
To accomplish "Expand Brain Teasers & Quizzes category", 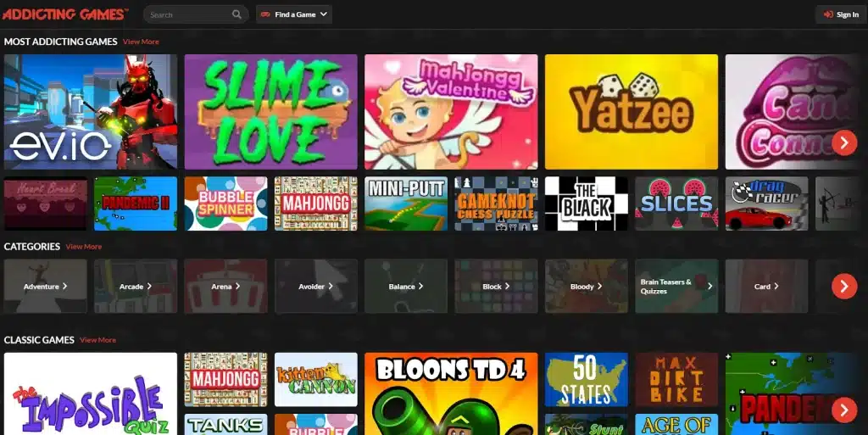I will [676, 286].
